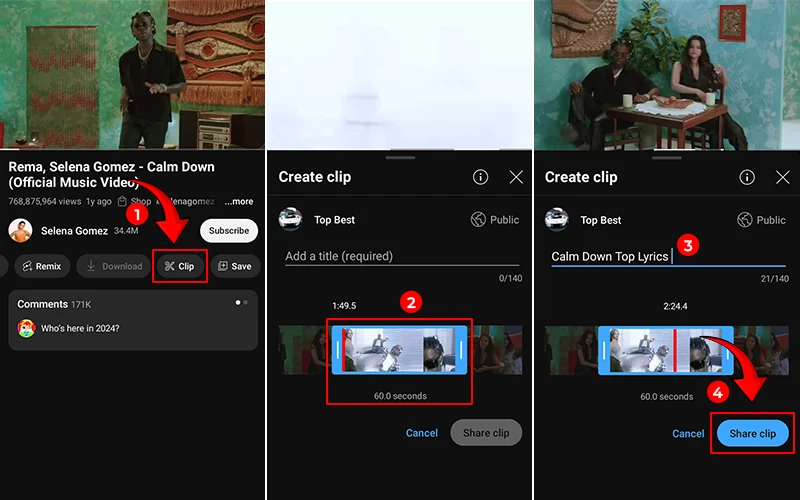The width and height of the screenshot is (800, 500).
Task: Subscribe to the Selena Gomez channel
Action: coord(229,231)
